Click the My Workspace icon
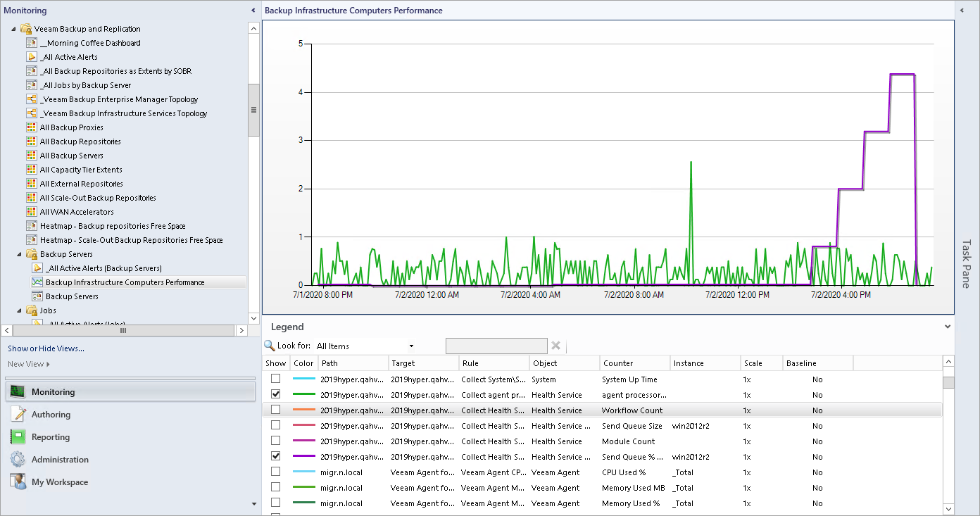The height and width of the screenshot is (516, 980). tap(18, 482)
